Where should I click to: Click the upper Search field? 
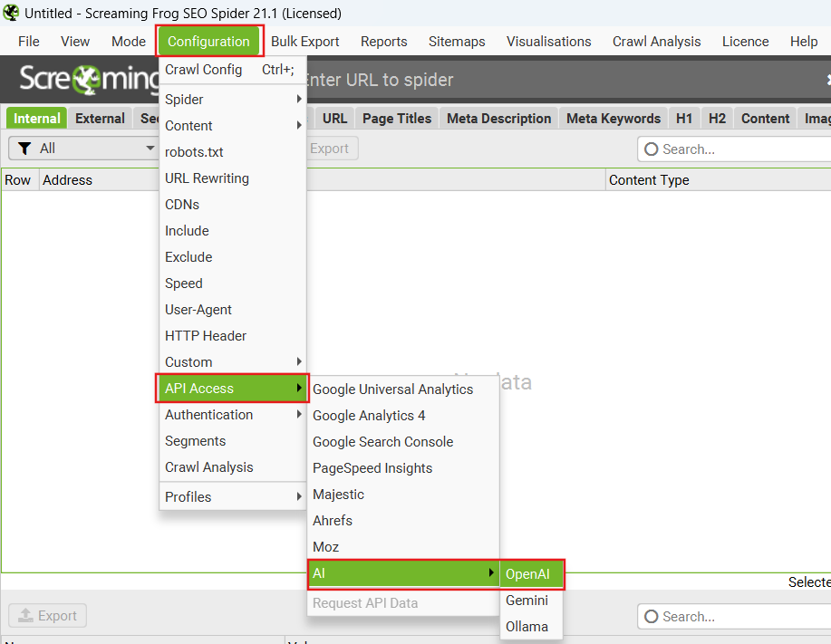pos(735,149)
